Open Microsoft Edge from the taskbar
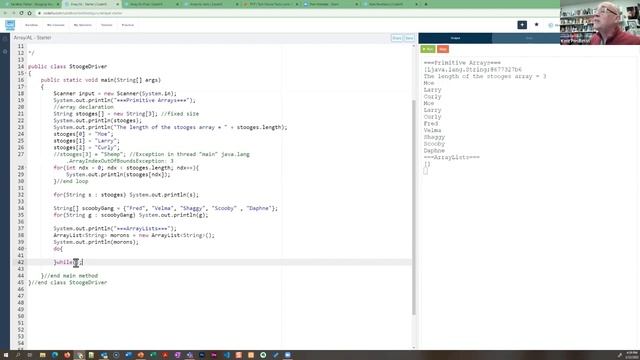The height and width of the screenshot is (360, 640). (x=55, y=355)
